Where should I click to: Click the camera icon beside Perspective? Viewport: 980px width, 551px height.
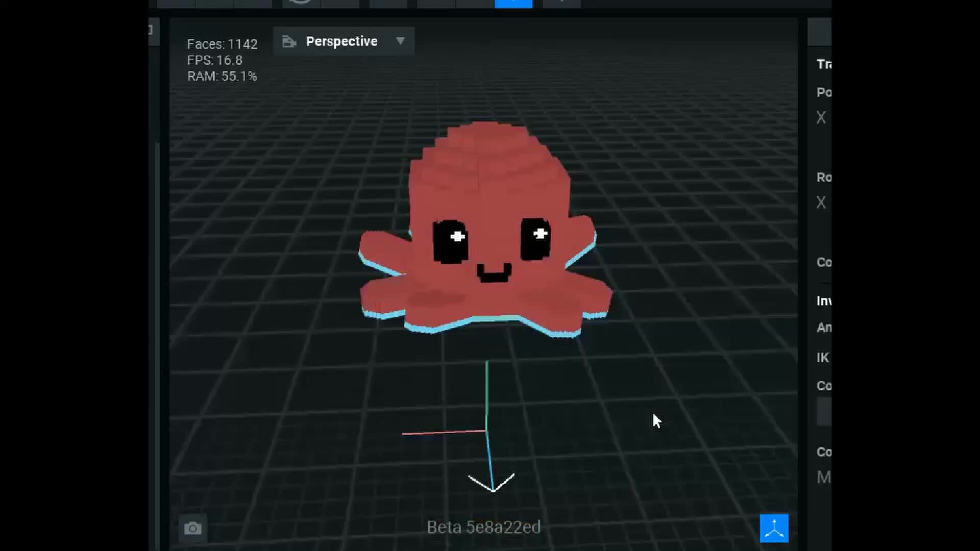pyautogui.click(x=289, y=41)
